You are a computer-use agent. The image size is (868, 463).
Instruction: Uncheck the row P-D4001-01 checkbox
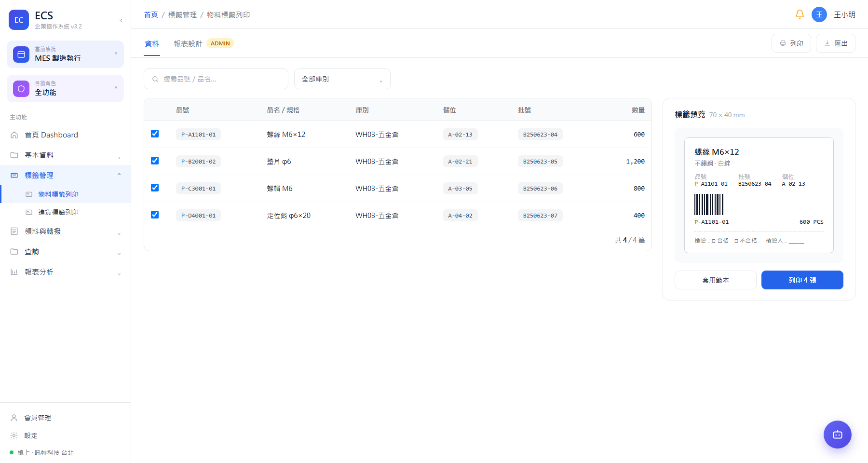click(155, 215)
